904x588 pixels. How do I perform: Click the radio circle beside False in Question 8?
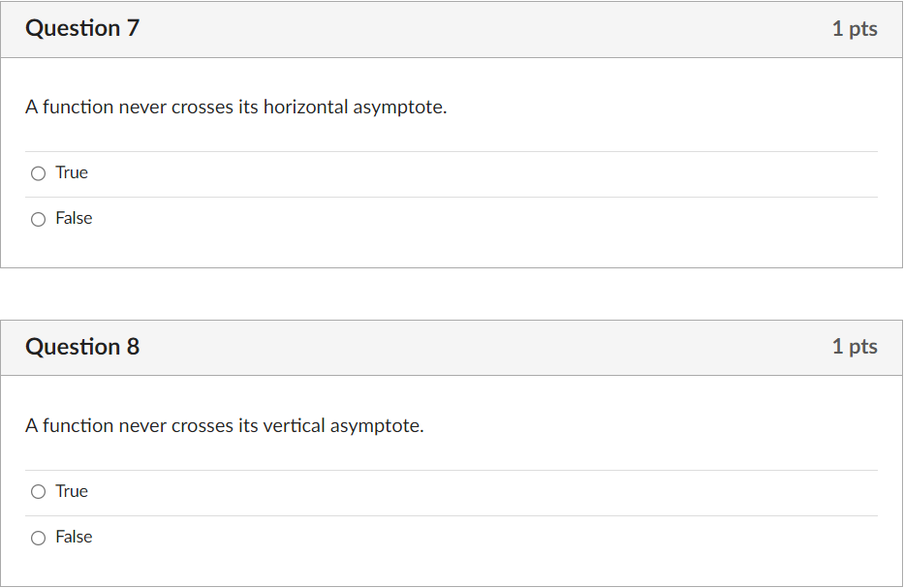38,537
